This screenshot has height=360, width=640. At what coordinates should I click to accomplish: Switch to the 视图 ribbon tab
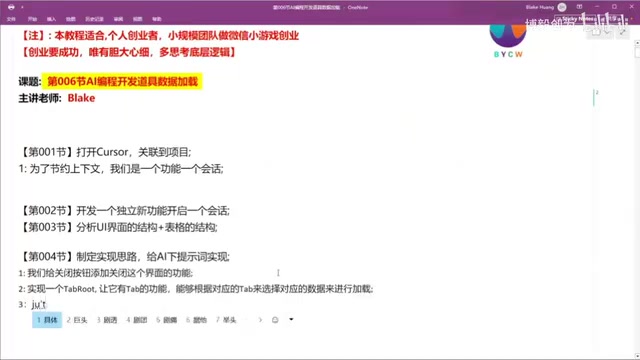[x=138, y=19]
